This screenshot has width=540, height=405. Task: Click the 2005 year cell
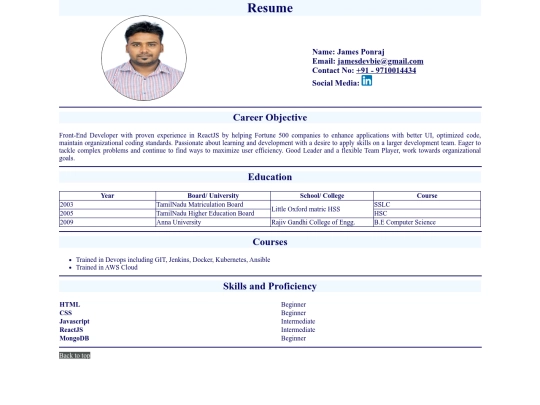[107, 214]
